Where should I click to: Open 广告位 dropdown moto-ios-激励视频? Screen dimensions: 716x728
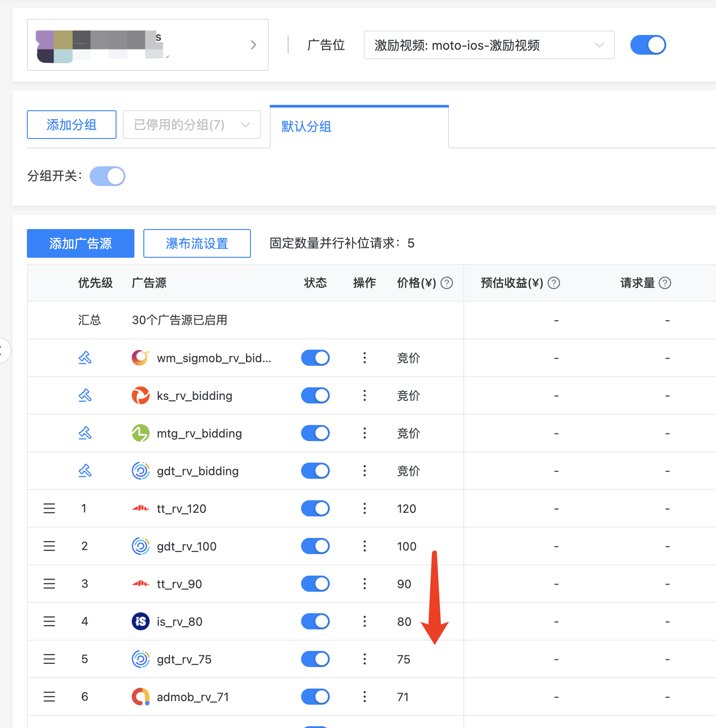(x=489, y=45)
